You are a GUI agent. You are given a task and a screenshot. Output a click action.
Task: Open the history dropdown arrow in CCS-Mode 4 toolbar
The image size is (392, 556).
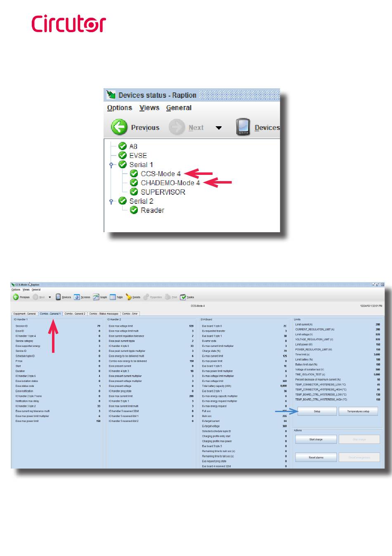pyautogui.click(x=50, y=297)
